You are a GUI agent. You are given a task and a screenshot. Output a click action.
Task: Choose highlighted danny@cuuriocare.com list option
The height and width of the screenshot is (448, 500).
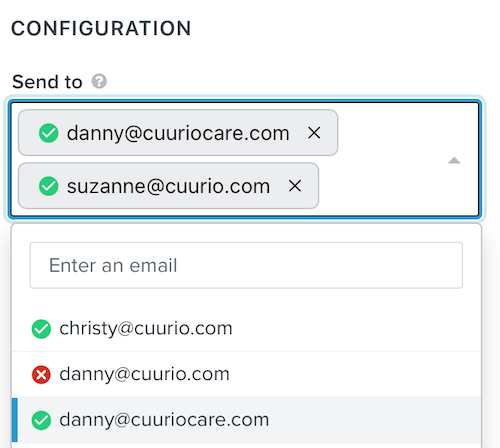pos(247,420)
